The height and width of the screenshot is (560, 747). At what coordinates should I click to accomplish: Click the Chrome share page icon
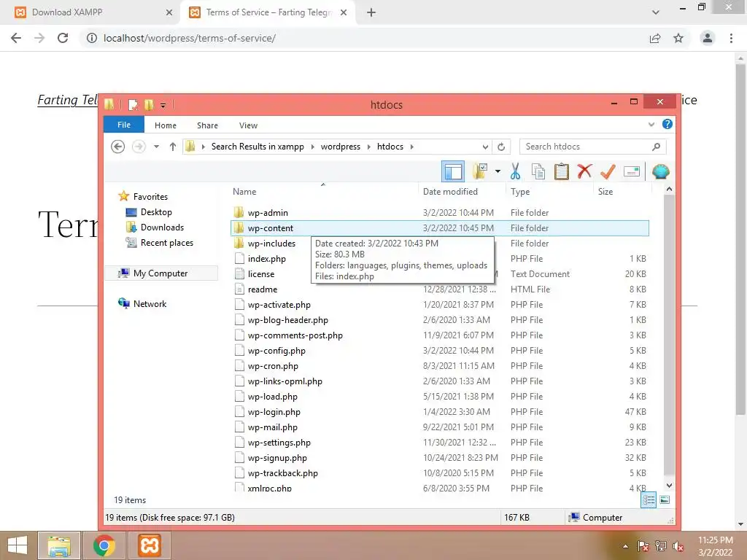655,38
